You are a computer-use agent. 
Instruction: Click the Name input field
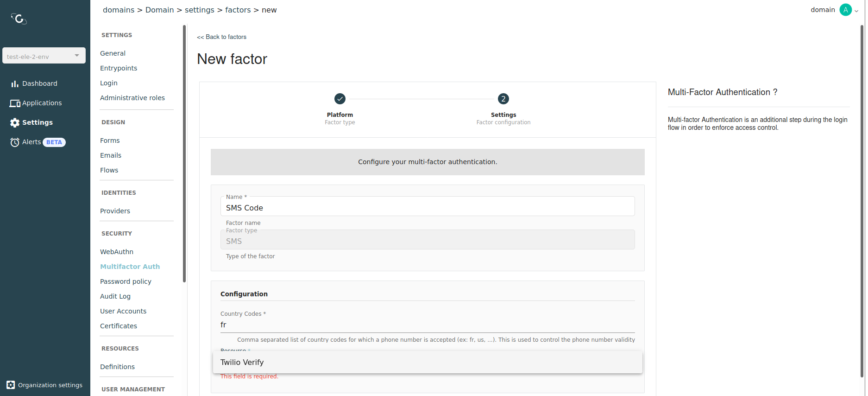tap(427, 208)
